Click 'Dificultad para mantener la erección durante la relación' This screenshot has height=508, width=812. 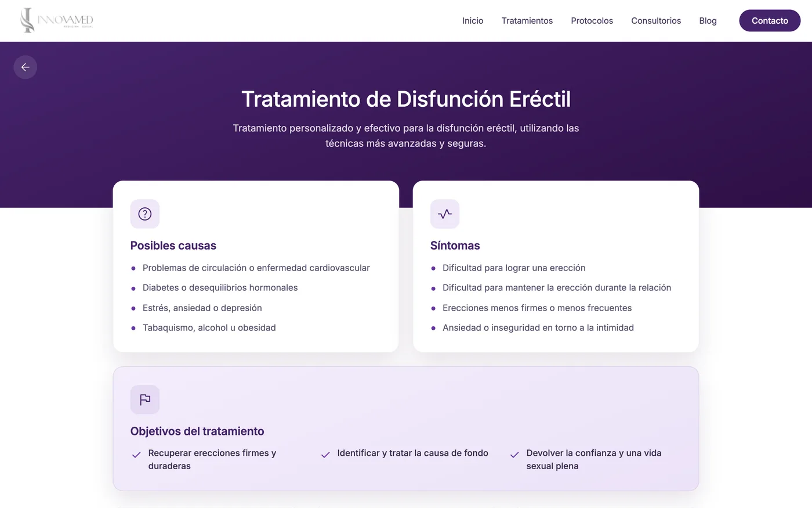pos(557,288)
